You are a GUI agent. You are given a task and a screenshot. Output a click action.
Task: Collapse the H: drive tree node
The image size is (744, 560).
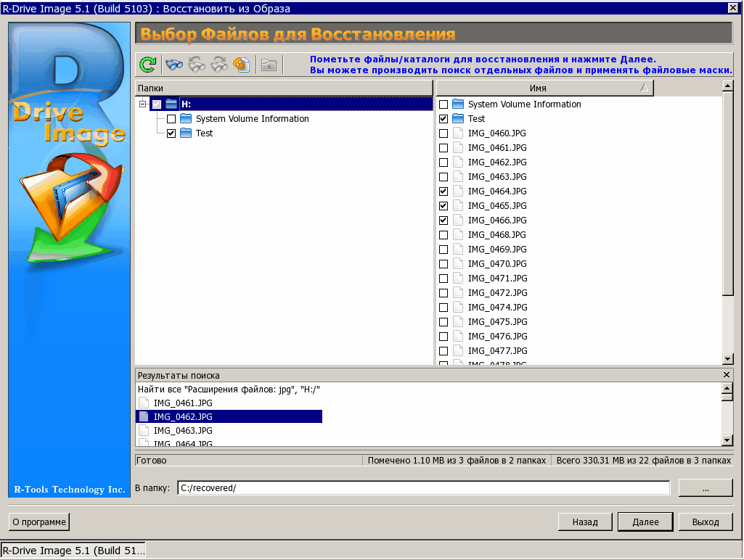tap(142, 104)
